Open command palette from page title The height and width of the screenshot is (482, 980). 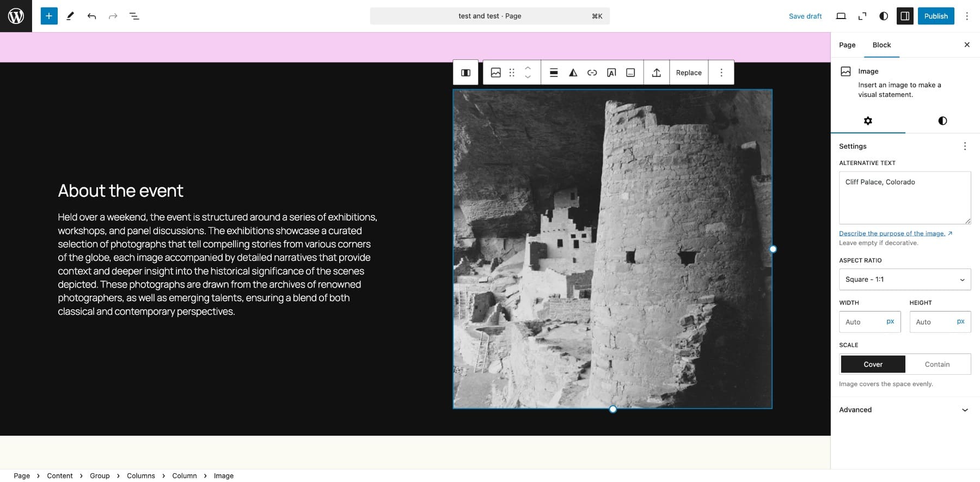(490, 16)
